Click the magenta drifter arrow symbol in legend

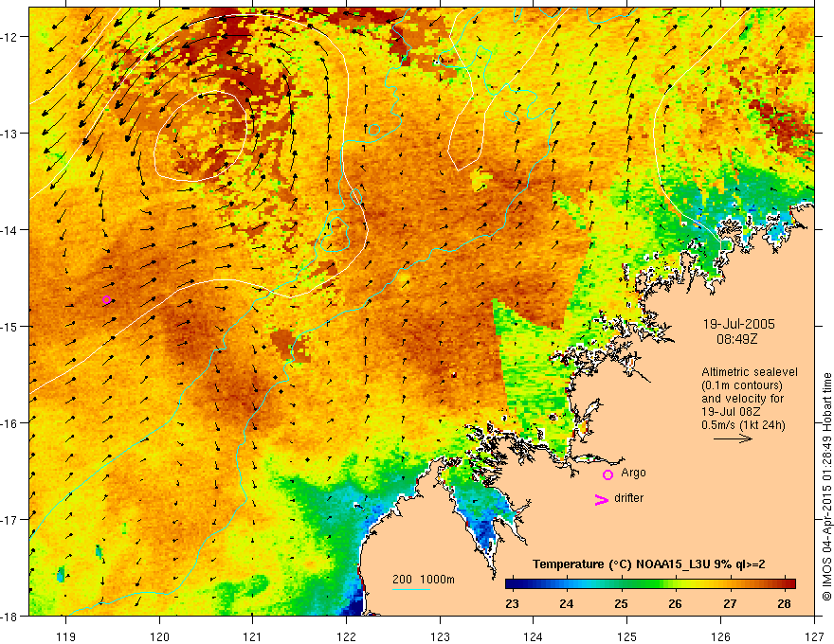602,499
